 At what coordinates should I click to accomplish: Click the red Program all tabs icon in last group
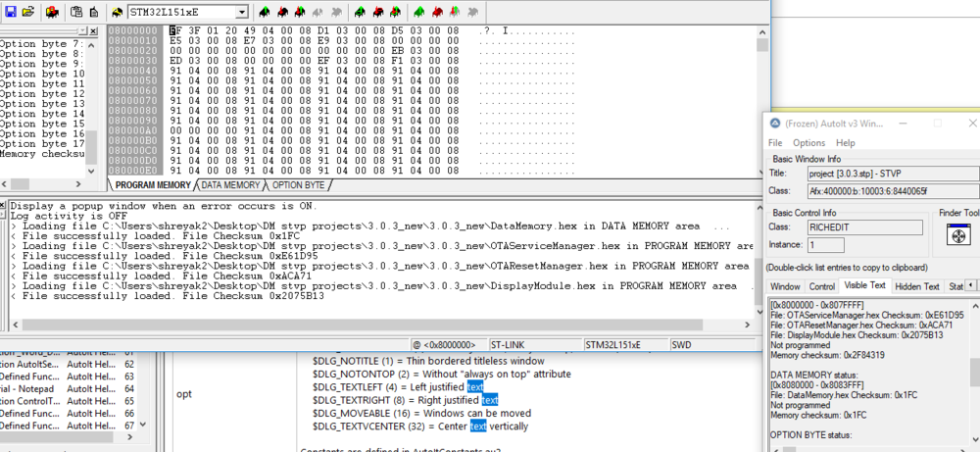point(437,11)
